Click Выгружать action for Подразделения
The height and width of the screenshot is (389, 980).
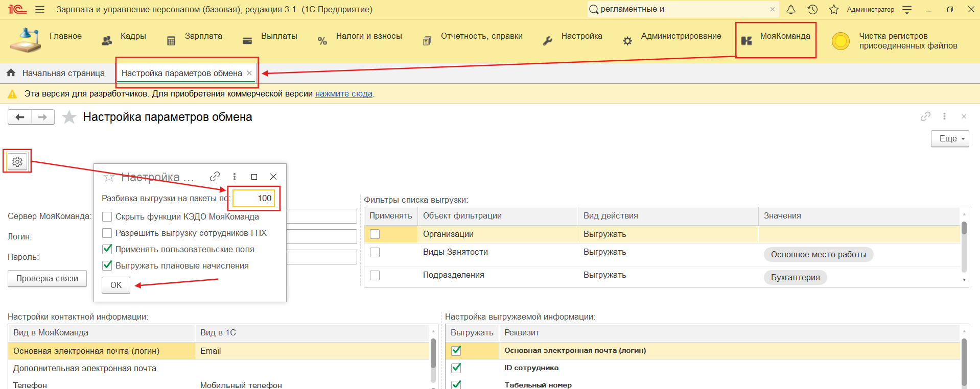[x=605, y=275]
